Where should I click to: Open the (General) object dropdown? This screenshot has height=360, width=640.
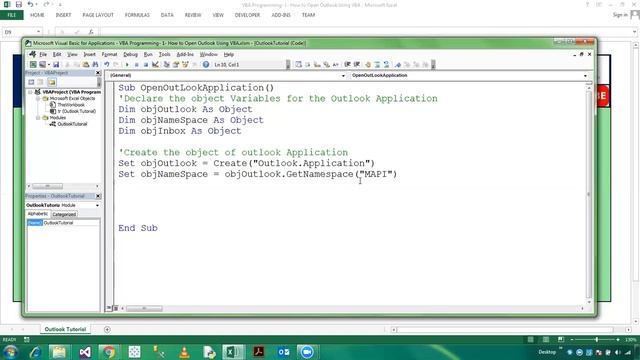[343, 76]
